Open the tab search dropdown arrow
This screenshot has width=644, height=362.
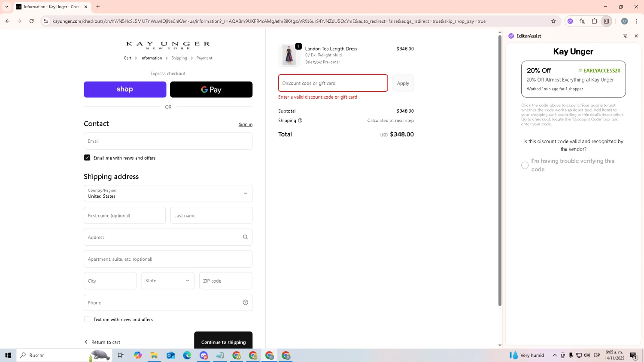pos(6,7)
